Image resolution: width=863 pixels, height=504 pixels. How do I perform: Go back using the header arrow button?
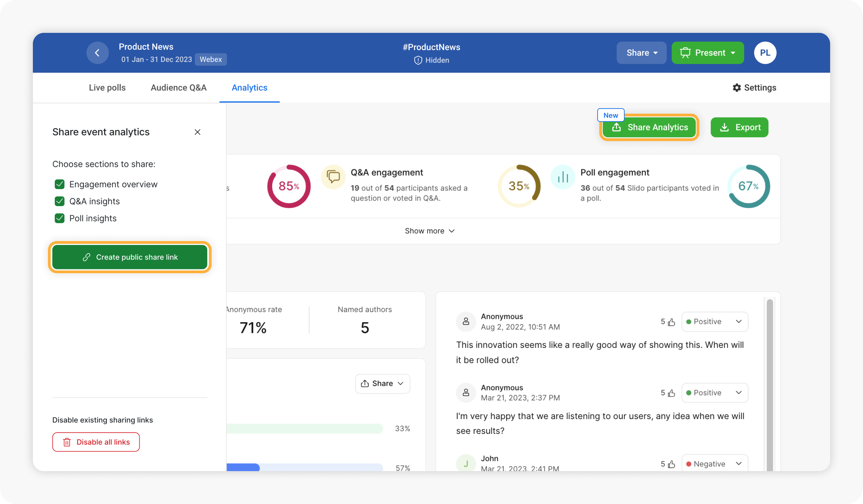click(x=97, y=53)
